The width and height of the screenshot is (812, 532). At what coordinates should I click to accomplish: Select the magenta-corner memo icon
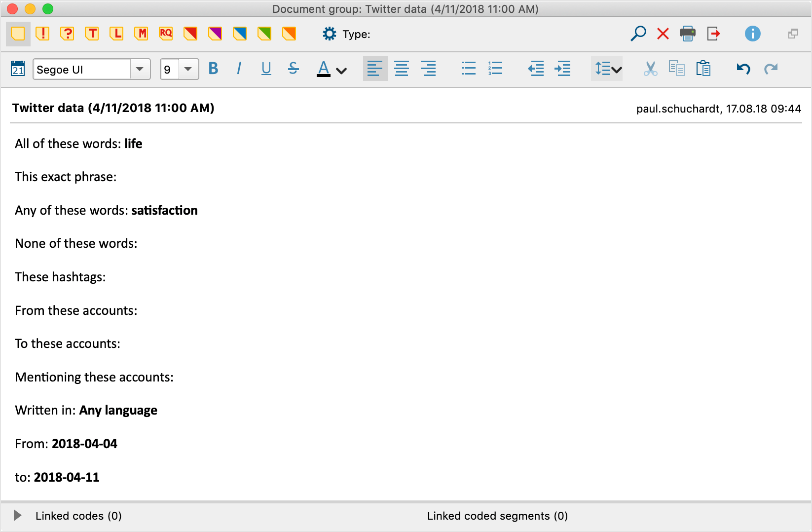coord(215,34)
